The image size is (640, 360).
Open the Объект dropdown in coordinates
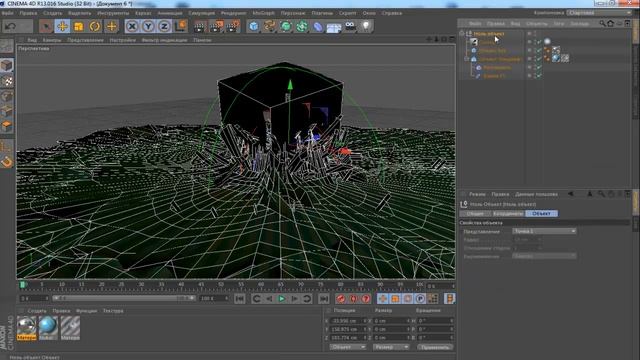[x=348, y=347]
